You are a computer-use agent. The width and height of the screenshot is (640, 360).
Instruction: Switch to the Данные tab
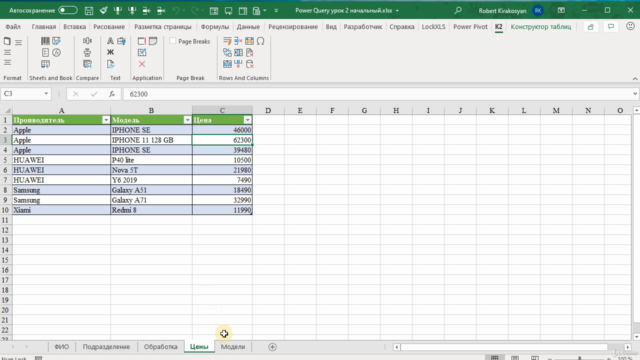pyautogui.click(x=248, y=27)
